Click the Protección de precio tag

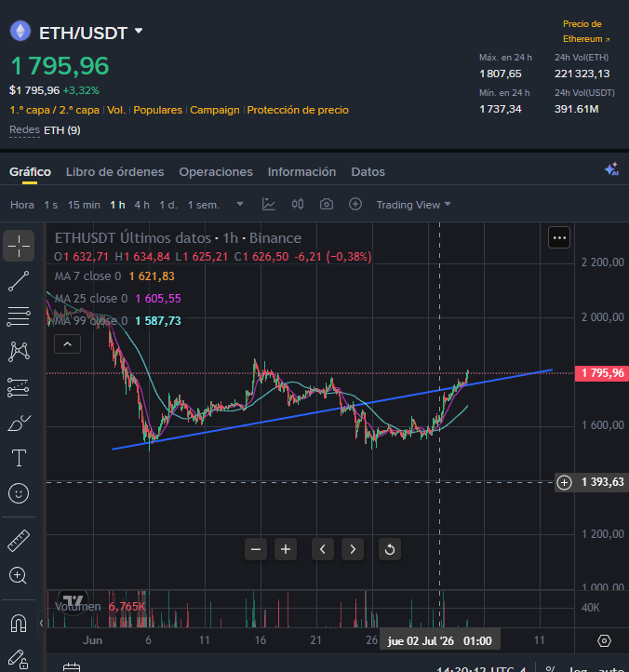[298, 110]
